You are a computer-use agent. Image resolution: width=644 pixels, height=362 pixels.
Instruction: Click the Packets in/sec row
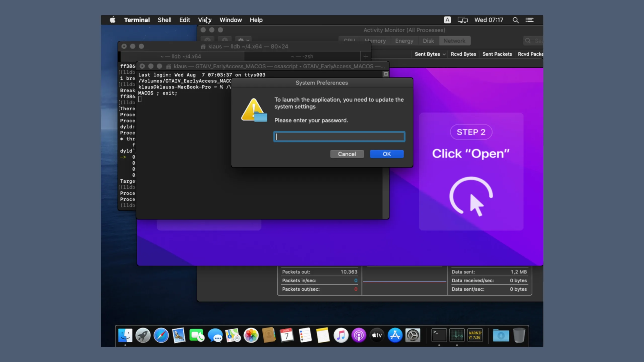click(319, 281)
